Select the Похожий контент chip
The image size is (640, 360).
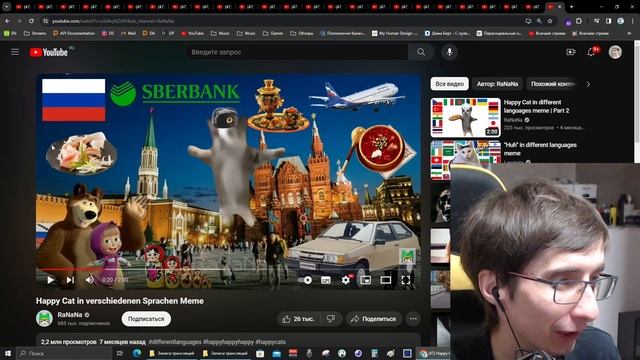(553, 84)
